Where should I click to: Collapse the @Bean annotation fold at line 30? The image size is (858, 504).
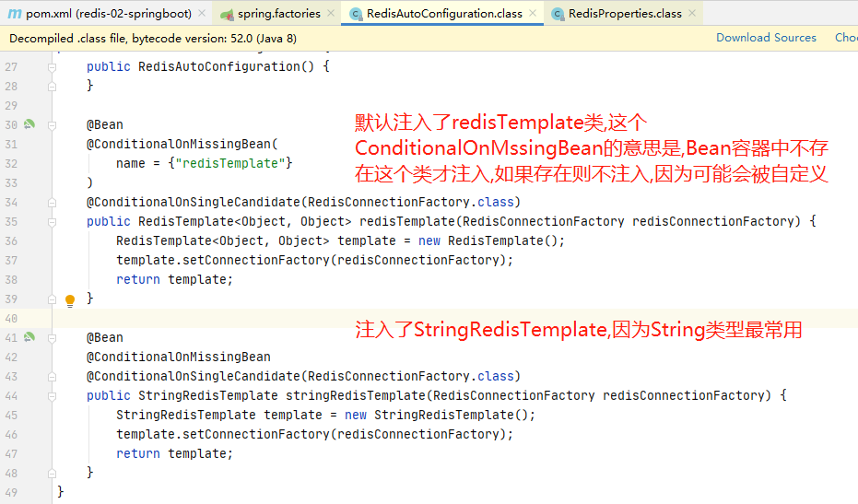(52, 125)
